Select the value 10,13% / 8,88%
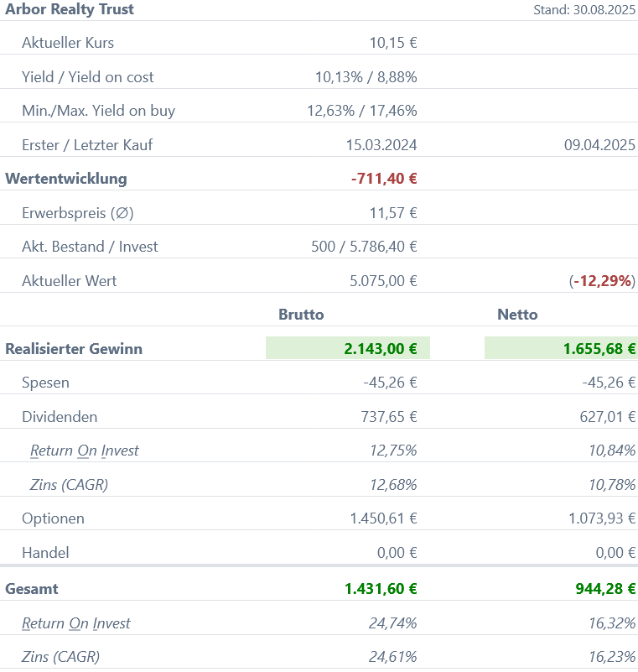Screen dimensions: 638x672 coord(366,76)
